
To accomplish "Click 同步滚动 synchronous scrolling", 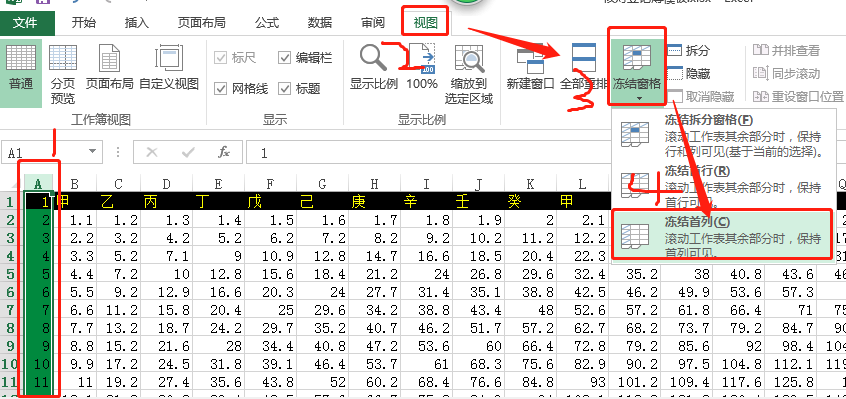I will point(786,73).
